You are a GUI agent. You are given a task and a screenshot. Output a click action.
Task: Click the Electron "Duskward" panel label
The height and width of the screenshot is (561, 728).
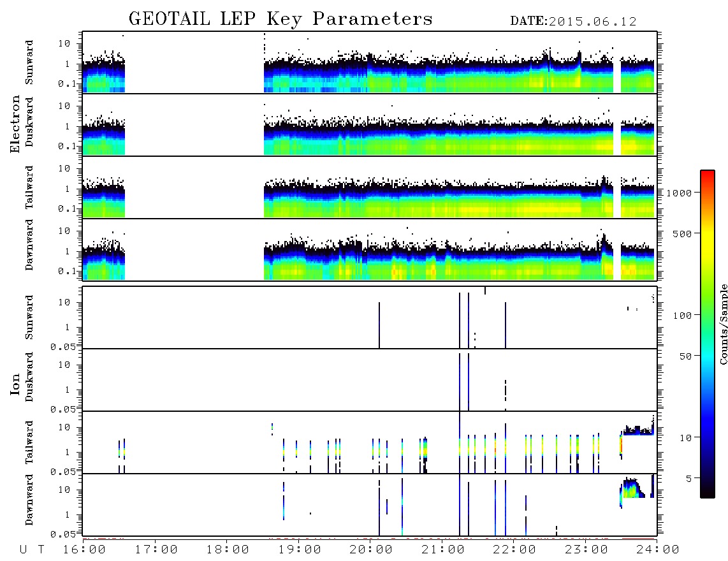pyautogui.click(x=29, y=122)
